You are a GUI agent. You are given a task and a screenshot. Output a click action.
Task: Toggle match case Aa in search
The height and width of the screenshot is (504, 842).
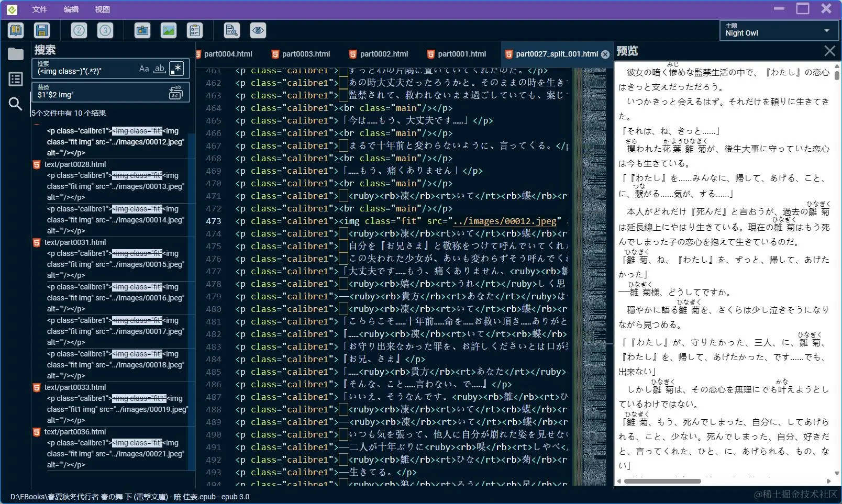pos(144,69)
